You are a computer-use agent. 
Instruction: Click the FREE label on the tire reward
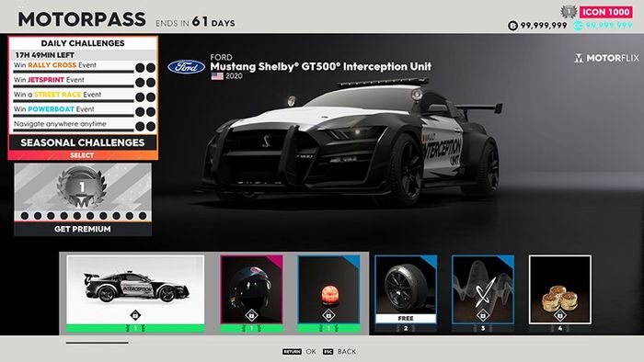[x=406, y=318]
